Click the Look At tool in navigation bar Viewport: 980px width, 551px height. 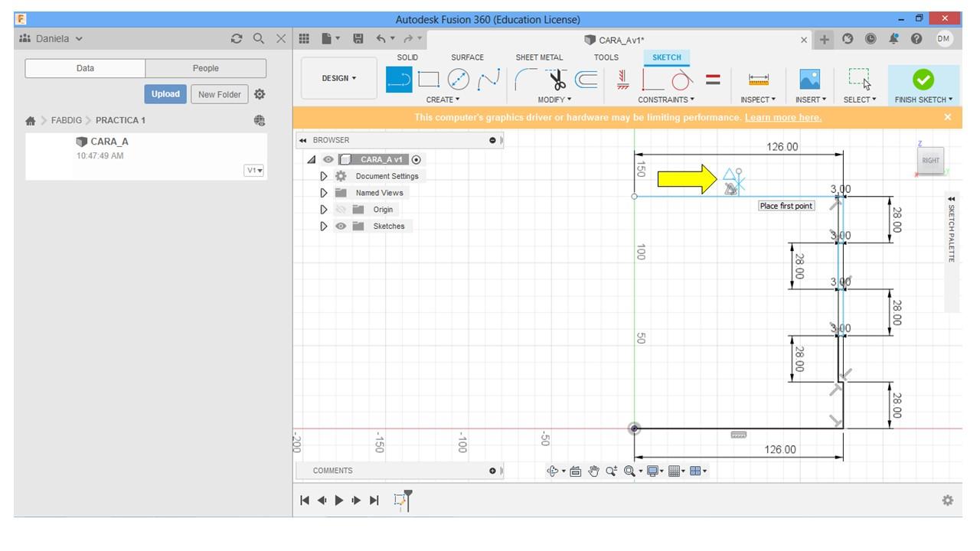pos(576,471)
